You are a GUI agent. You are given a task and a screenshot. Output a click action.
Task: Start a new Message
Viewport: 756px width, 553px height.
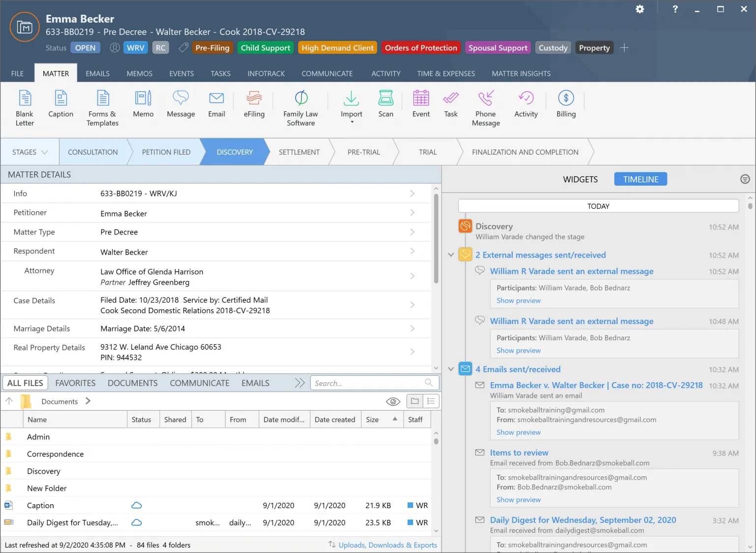[181, 104]
